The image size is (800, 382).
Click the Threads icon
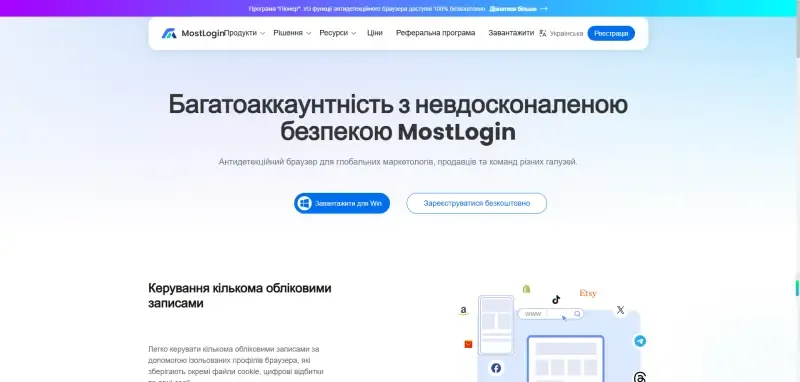[x=640, y=377]
